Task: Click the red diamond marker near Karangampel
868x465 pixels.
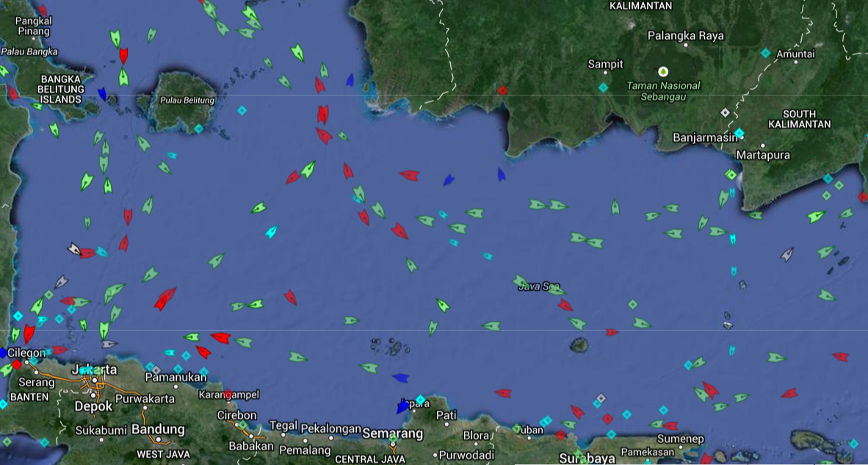Action: [x=227, y=394]
